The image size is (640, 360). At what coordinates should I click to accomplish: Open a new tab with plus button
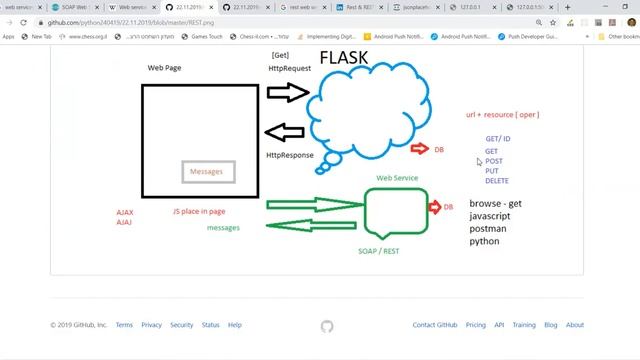pyautogui.click(x=567, y=7)
